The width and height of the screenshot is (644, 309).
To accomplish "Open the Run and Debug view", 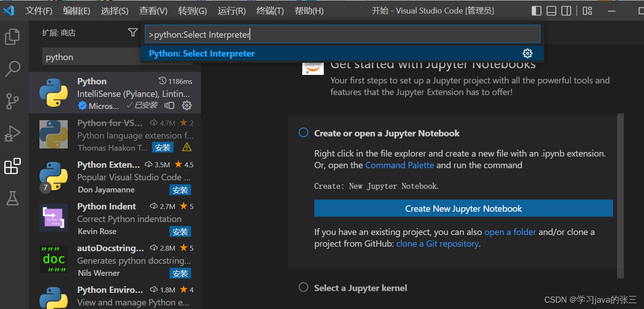I will (13, 134).
